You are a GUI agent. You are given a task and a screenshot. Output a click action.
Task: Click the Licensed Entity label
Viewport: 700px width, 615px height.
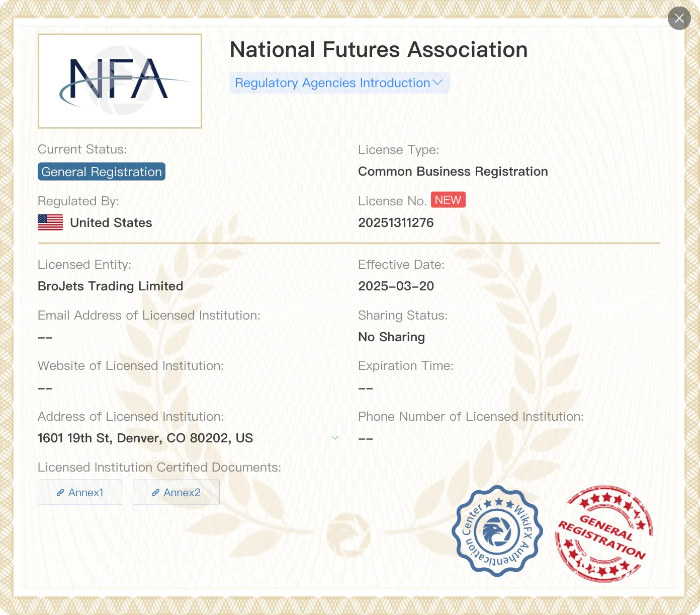tap(84, 264)
